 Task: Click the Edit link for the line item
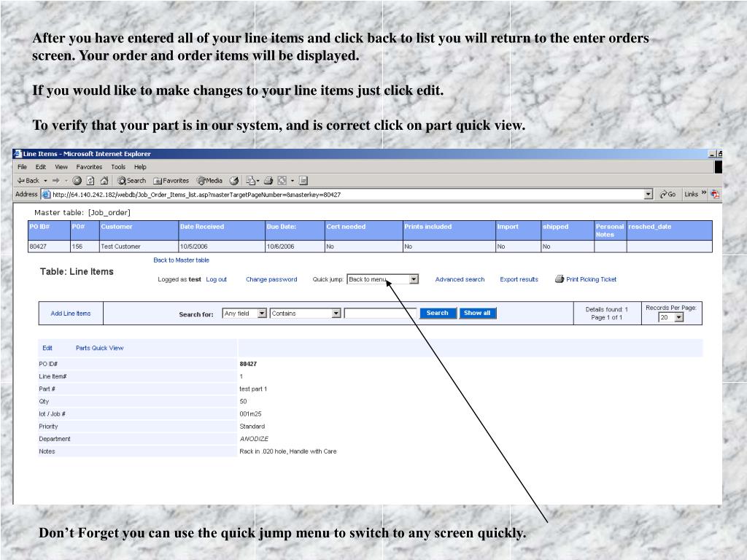coord(47,348)
